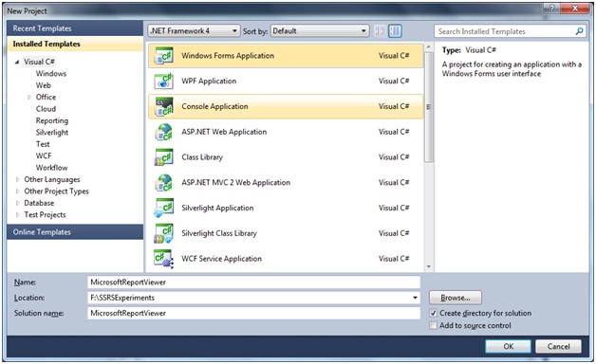This screenshot has width=596, height=364.
Task: Click the Solution name input field
Action: click(254, 313)
